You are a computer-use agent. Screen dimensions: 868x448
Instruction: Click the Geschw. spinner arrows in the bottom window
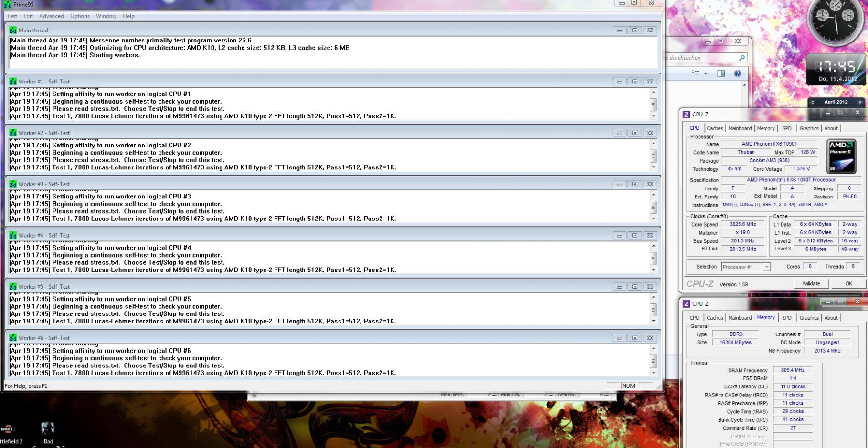(606, 395)
